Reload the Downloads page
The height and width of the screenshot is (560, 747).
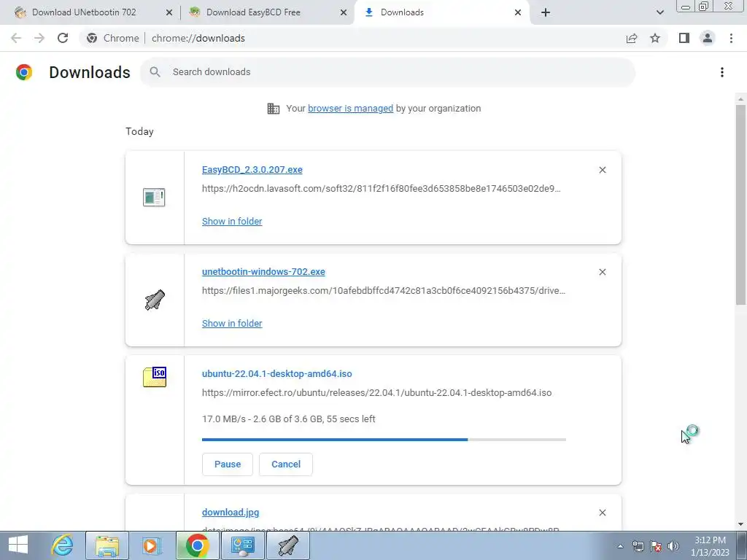tap(63, 38)
